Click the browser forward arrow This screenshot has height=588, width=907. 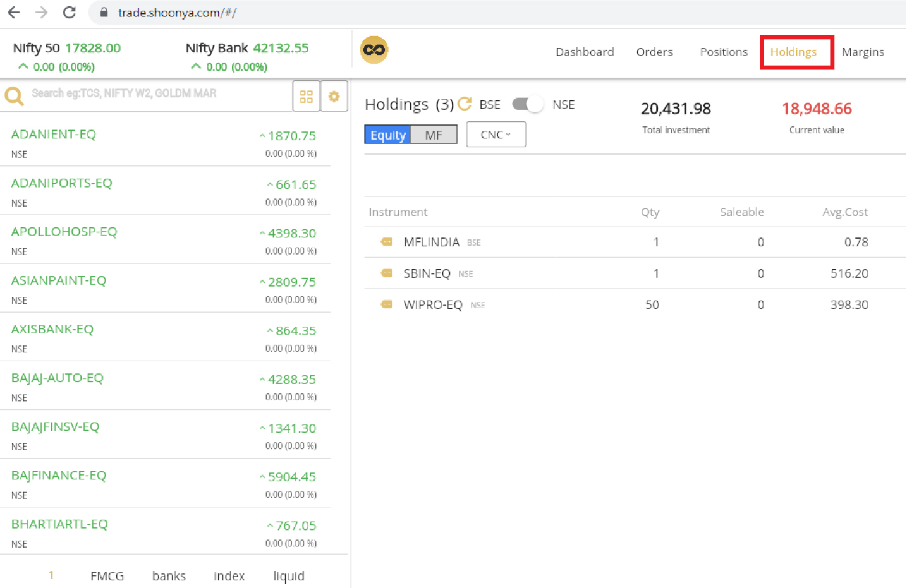click(x=42, y=12)
